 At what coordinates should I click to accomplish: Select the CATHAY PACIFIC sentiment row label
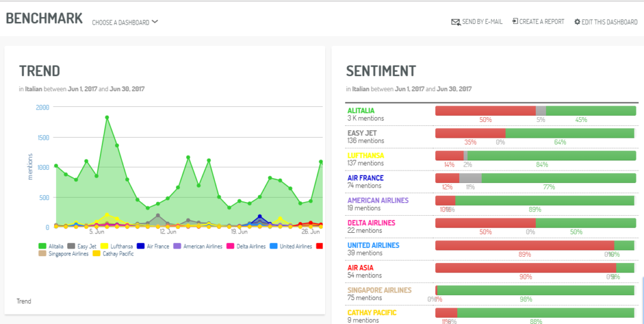coord(372,313)
